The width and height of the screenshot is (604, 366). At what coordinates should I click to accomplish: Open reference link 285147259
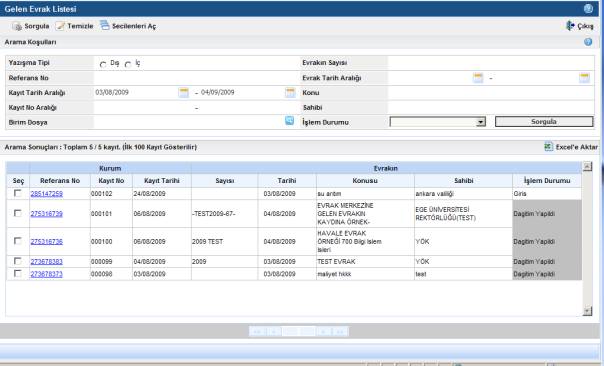pyautogui.click(x=47, y=194)
